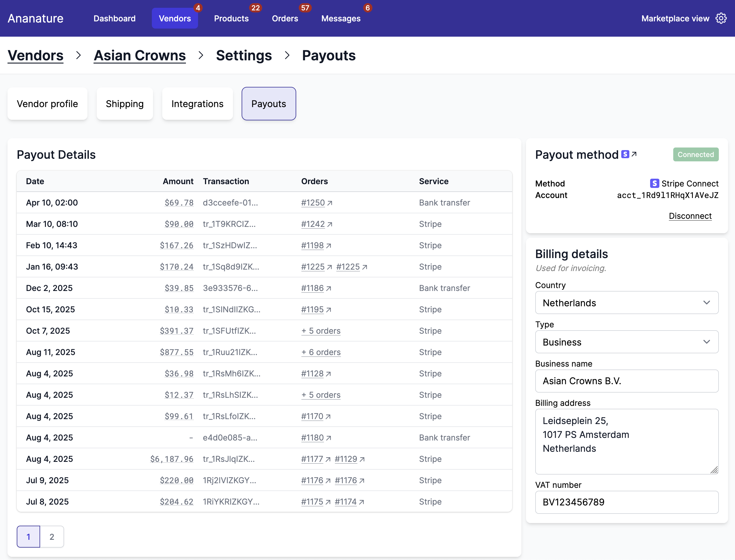Click the resize handle of Billing address
The height and width of the screenshot is (560, 735).
(x=714, y=470)
